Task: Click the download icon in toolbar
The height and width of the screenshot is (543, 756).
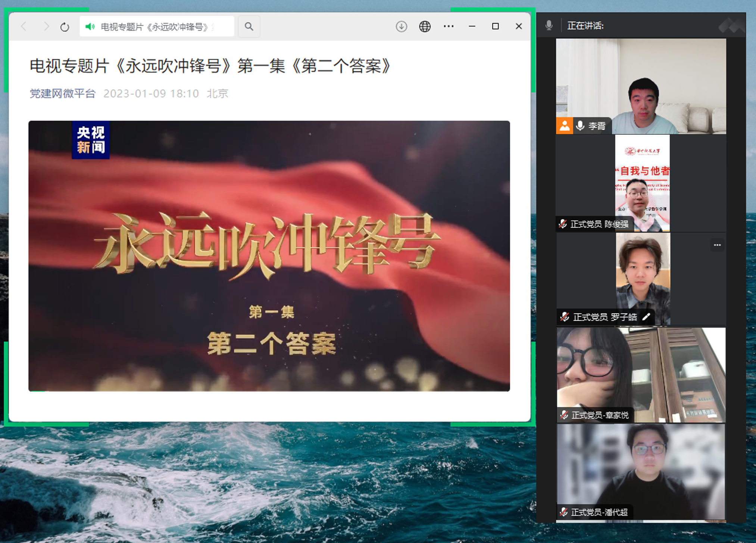Action: point(402,26)
